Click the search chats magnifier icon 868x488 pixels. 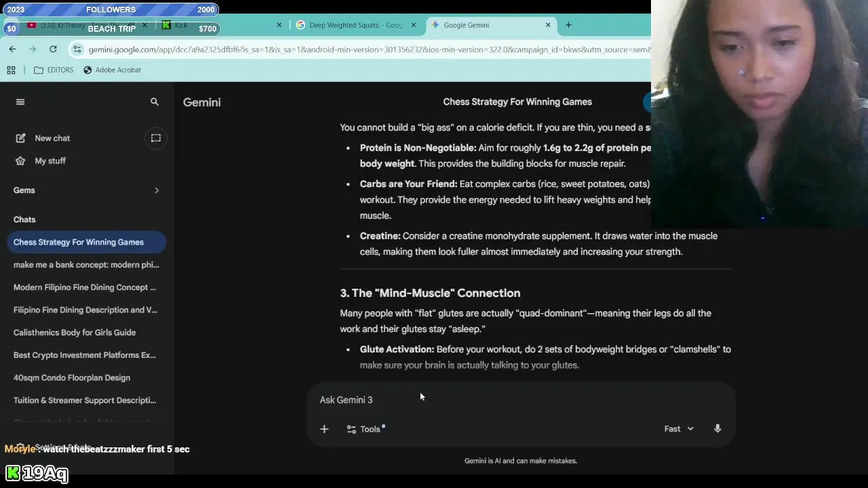(x=155, y=102)
